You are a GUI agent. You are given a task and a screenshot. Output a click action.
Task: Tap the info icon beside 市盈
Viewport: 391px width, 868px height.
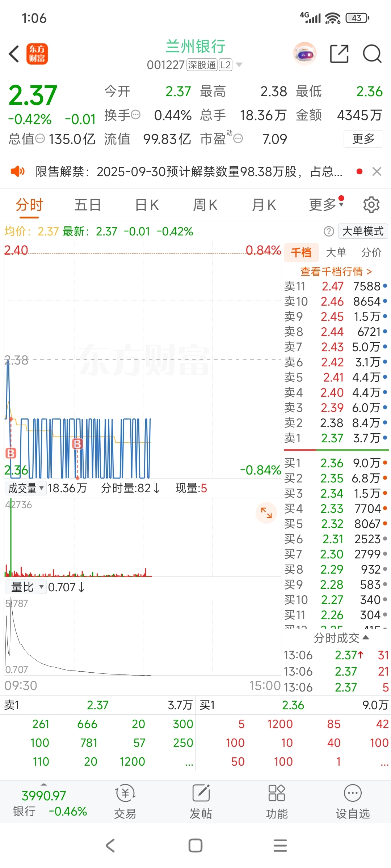click(x=238, y=139)
